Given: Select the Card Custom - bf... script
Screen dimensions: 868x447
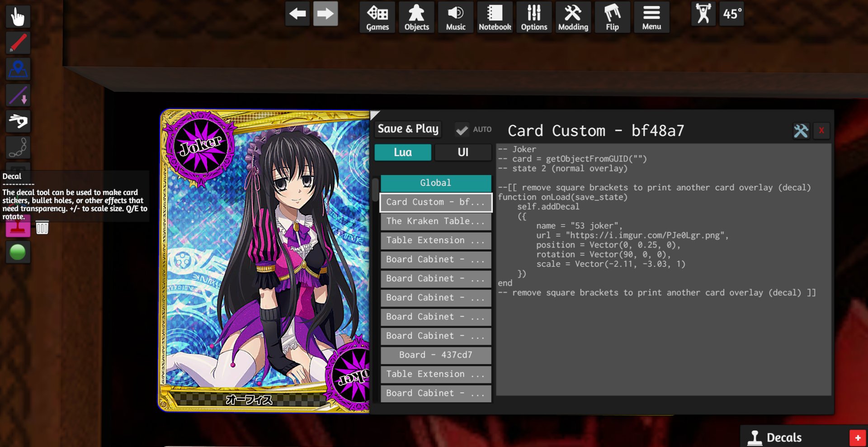Looking at the screenshot, I should (436, 202).
